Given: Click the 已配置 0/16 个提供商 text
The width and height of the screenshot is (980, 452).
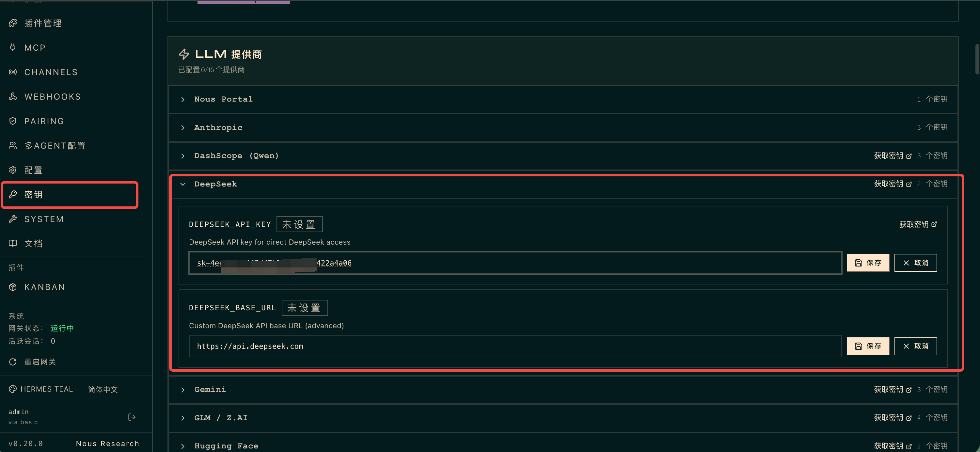Looking at the screenshot, I should click(x=212, y=70).
